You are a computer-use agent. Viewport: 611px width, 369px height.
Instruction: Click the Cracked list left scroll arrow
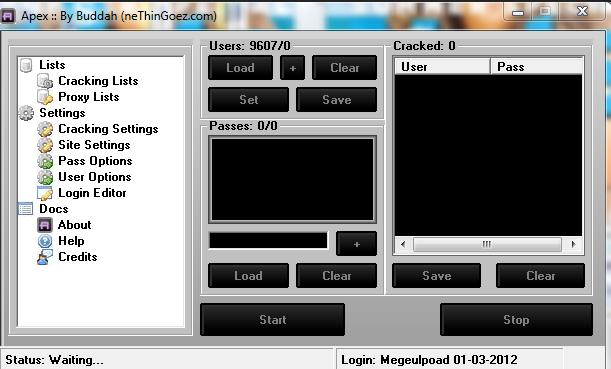click(403, 245)
